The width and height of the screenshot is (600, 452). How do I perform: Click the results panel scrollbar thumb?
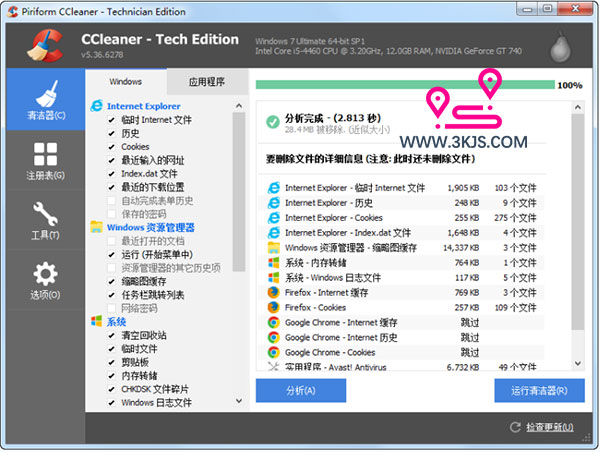click(x=578, y=221)
